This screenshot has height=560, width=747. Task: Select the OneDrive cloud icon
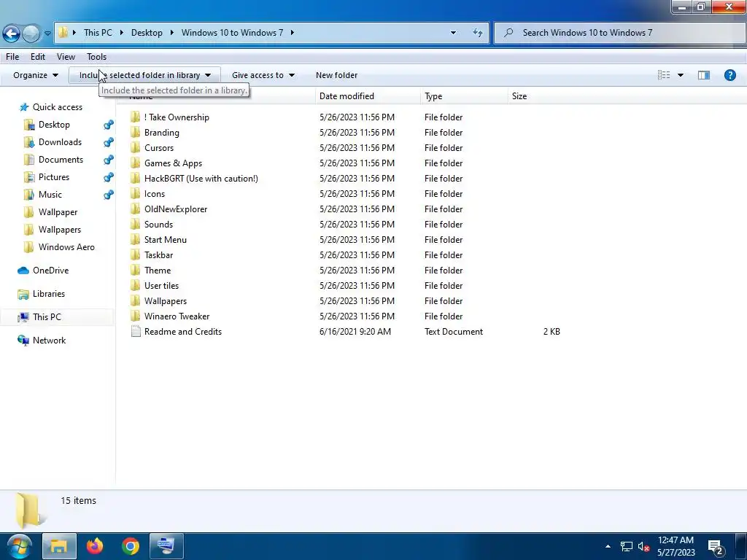point(23,271)
